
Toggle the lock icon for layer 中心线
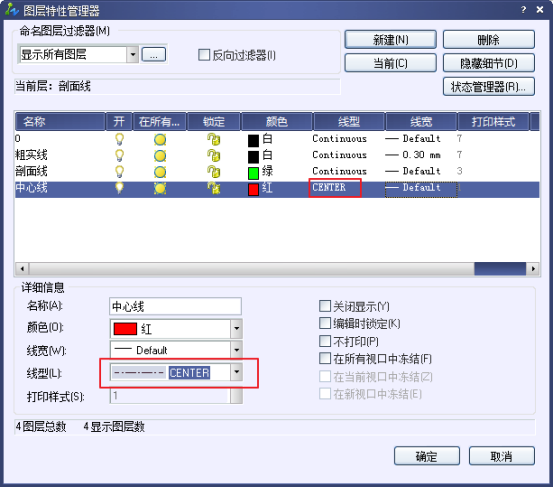pyautogui.click(x=213, y=188)
